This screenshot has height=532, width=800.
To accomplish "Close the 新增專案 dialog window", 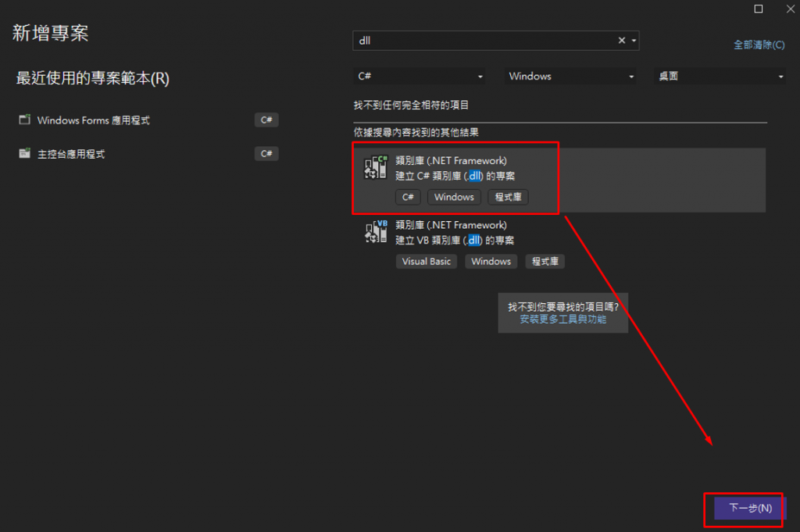I will 791,9.
